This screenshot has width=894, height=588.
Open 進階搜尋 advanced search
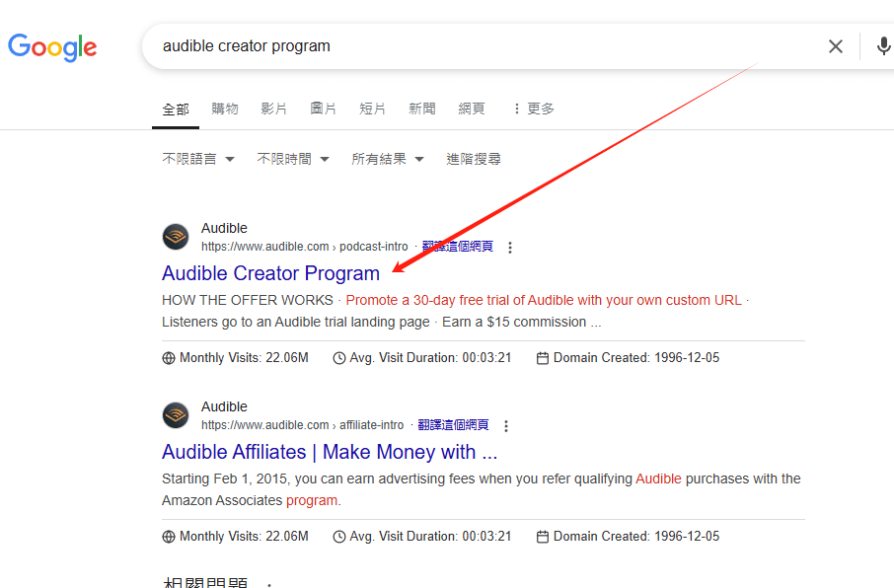474,159
